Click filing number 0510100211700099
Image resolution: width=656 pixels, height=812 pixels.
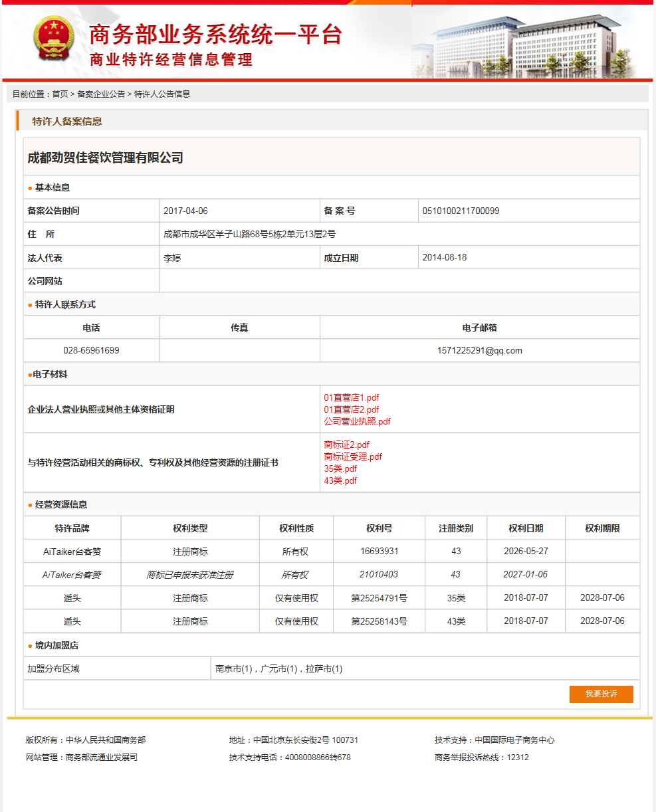461,211
